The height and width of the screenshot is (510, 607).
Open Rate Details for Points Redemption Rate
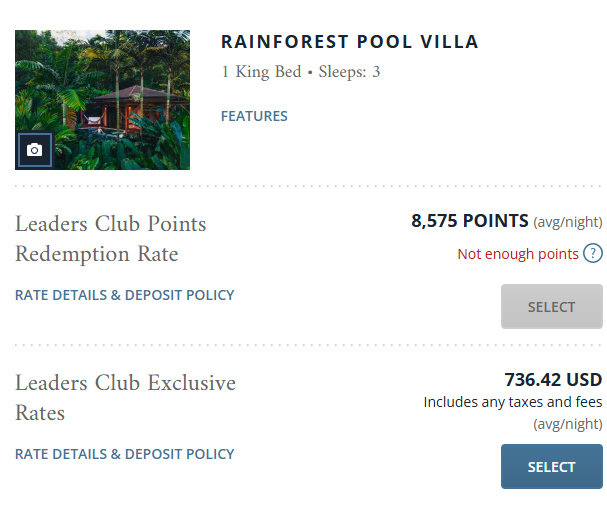(x=125, y=295)
